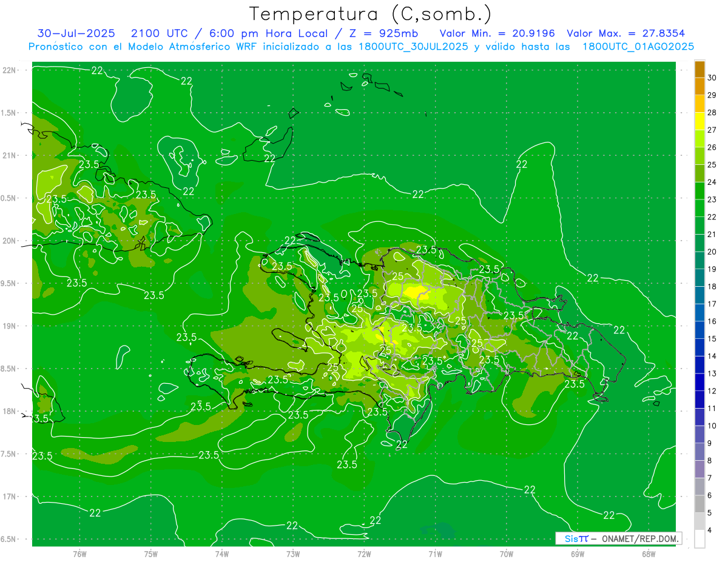Click colorbar label "20"
This screenshot has width=728, height=562.
(712, 252)
